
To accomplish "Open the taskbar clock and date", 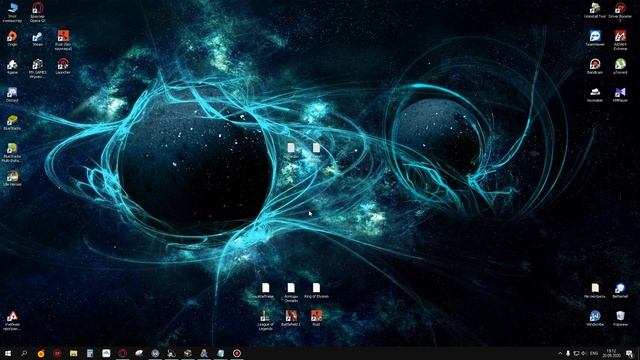I will [x=611, y=353].
